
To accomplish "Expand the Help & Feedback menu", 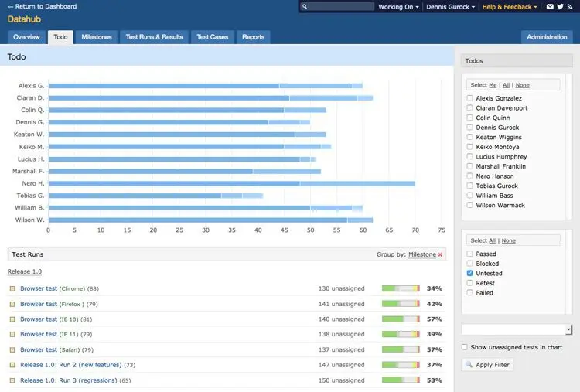I will click(x=510, y=7).
